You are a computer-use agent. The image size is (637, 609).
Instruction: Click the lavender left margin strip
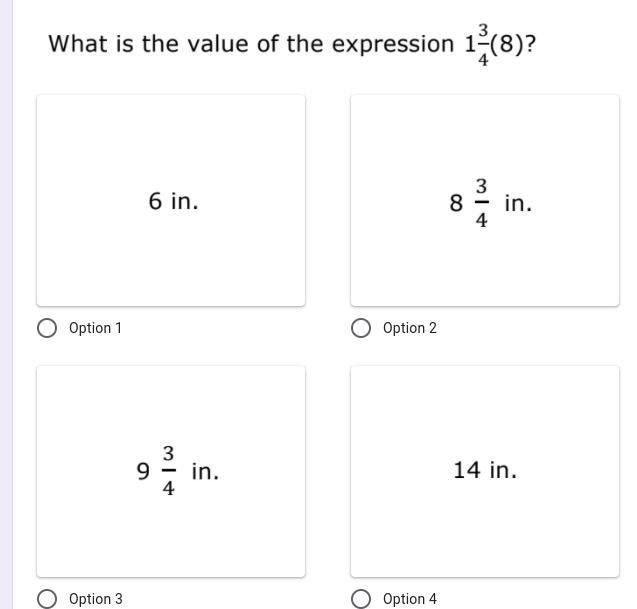click(x=6, y=304)
